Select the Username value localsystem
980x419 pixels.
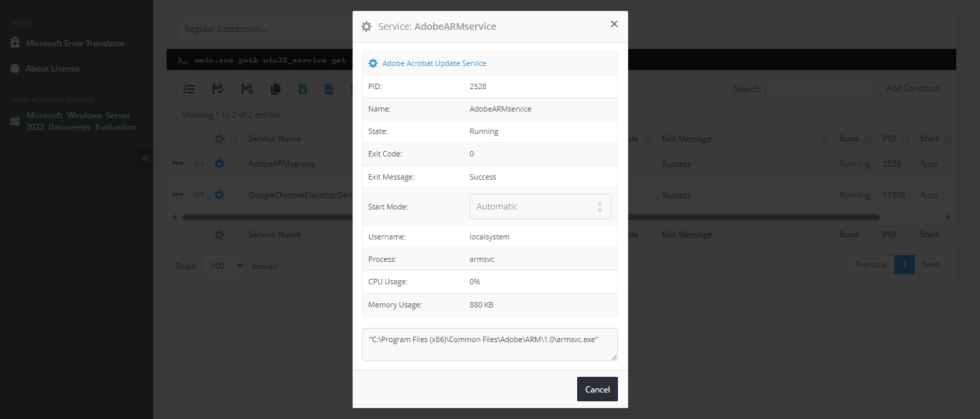coord(489,237)
